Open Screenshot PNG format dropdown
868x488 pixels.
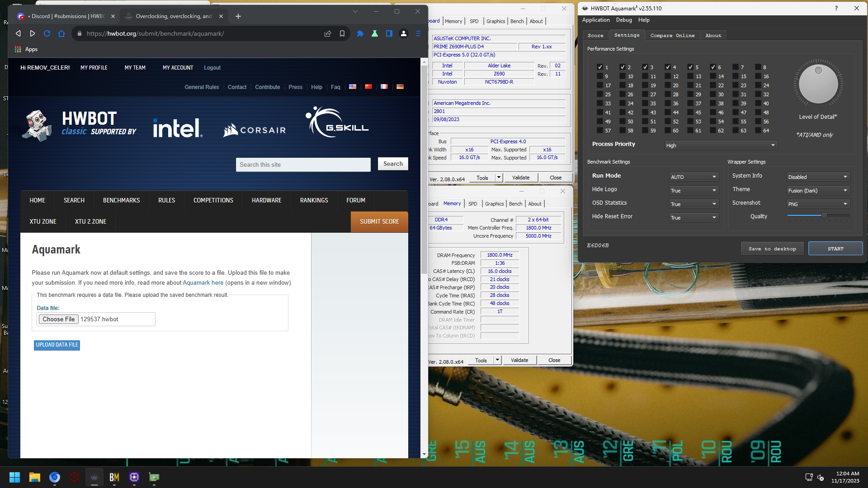pyautogui.click(x=818, y=204)
